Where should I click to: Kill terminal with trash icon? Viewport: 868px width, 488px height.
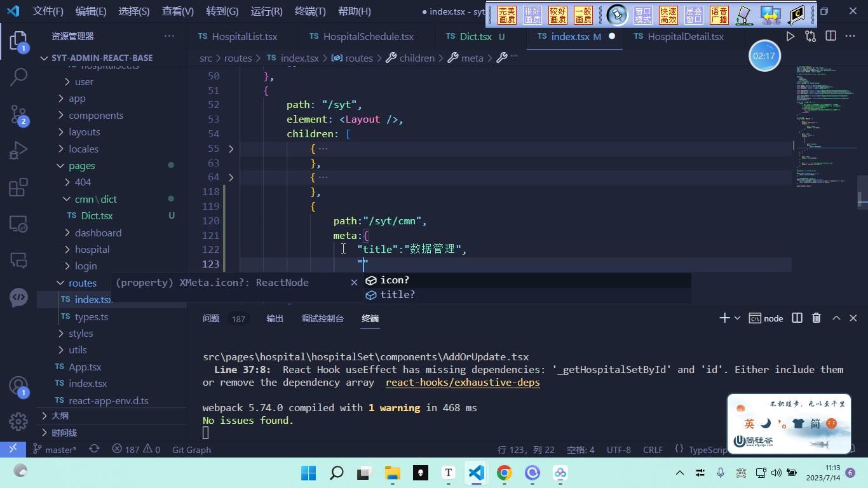point(817,318)
